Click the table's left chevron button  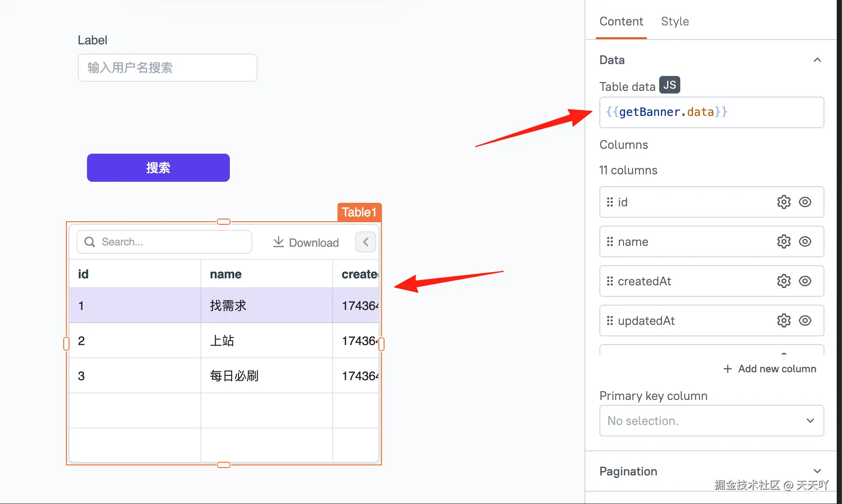[x=366, y=242]
